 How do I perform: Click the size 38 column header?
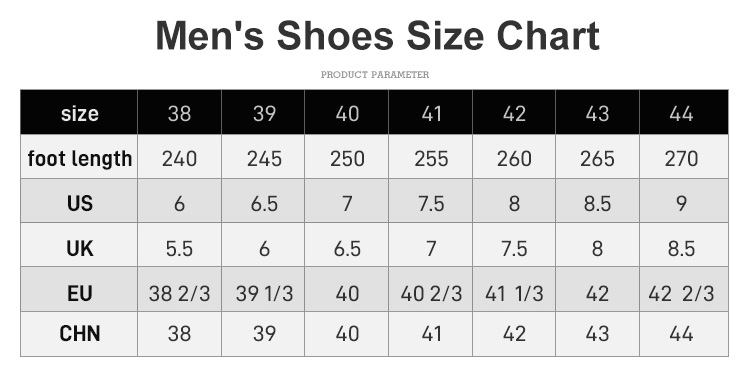179,112
